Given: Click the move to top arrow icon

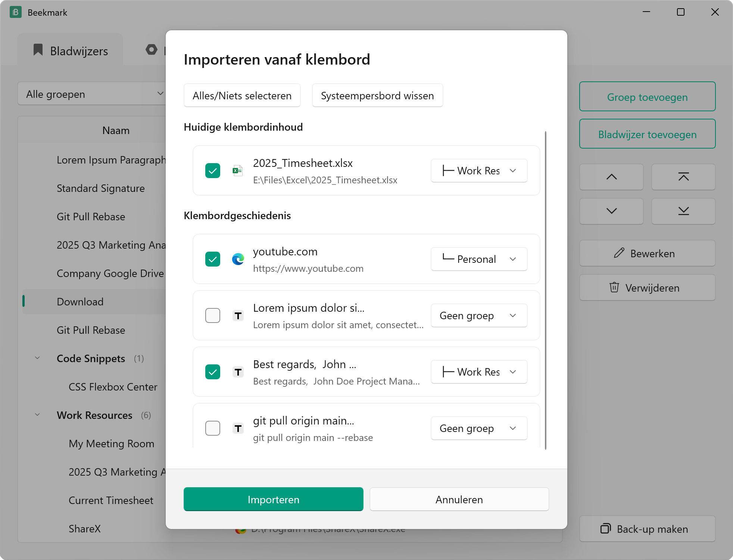Looking at the screenshot, I should 683,177.
